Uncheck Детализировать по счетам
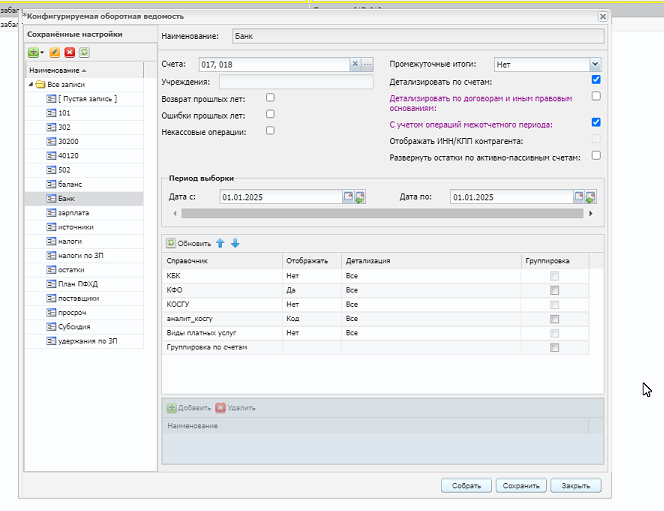664x511 pixels. point(596,80)
